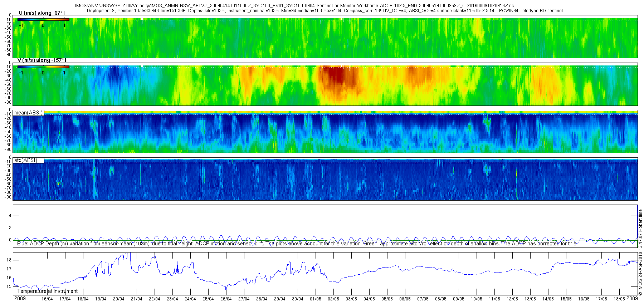Click the '07/05' date tick label
This screenshot has width=644, height=304.
point(423,299)
